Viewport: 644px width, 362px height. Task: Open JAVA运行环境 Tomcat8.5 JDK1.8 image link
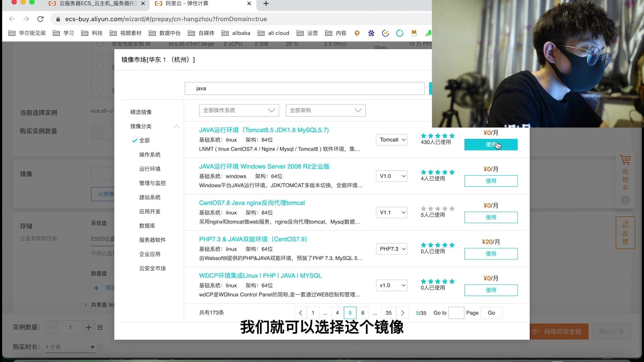click(264, 130)
